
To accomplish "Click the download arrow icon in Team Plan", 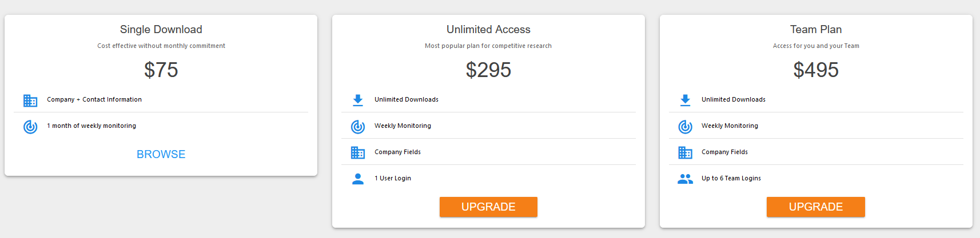I will pos(686,100).
